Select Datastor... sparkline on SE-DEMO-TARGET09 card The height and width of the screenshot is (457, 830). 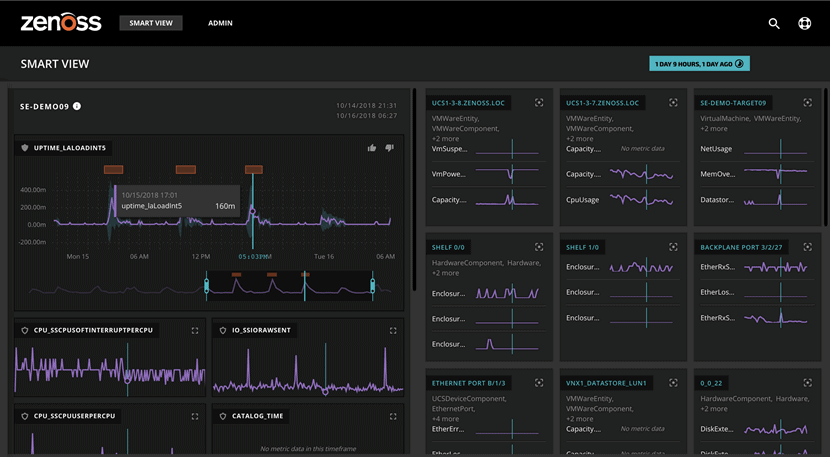coord(775,200)
